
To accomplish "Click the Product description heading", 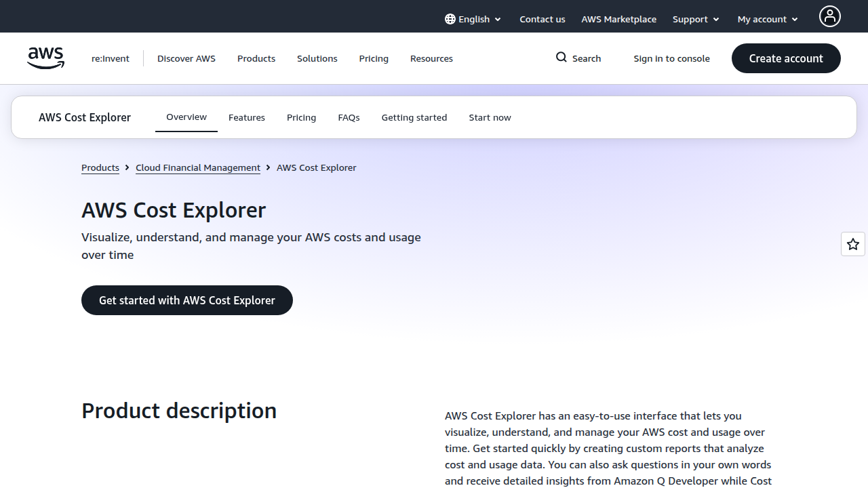I will coord(179,411).
